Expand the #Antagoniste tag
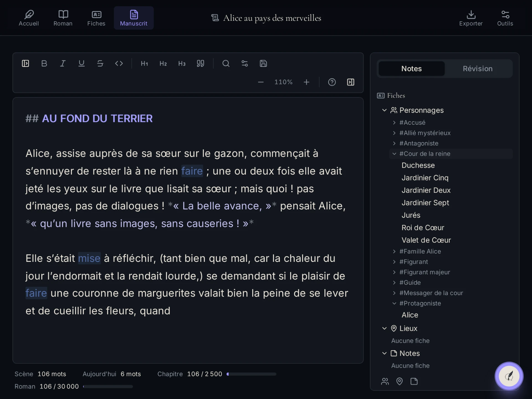The width and height of the screenshot is (532, 399). pyautogui.click(x=394, y=143)
